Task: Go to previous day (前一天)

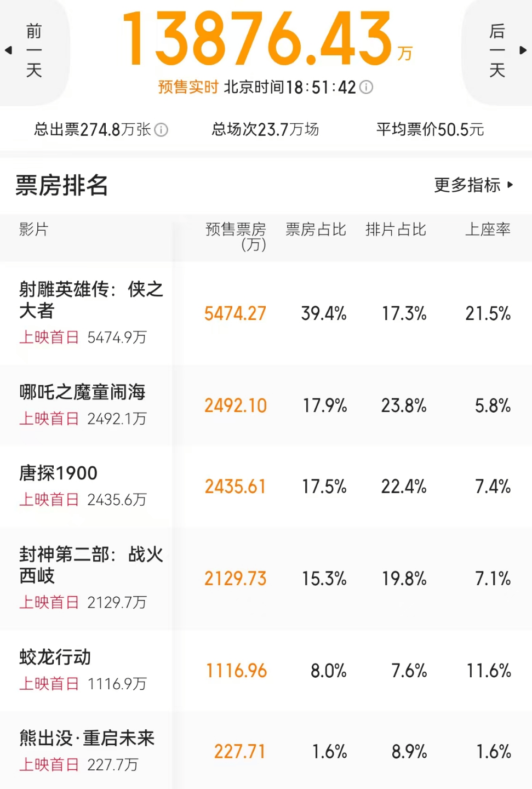Action: tap(33, 50)
